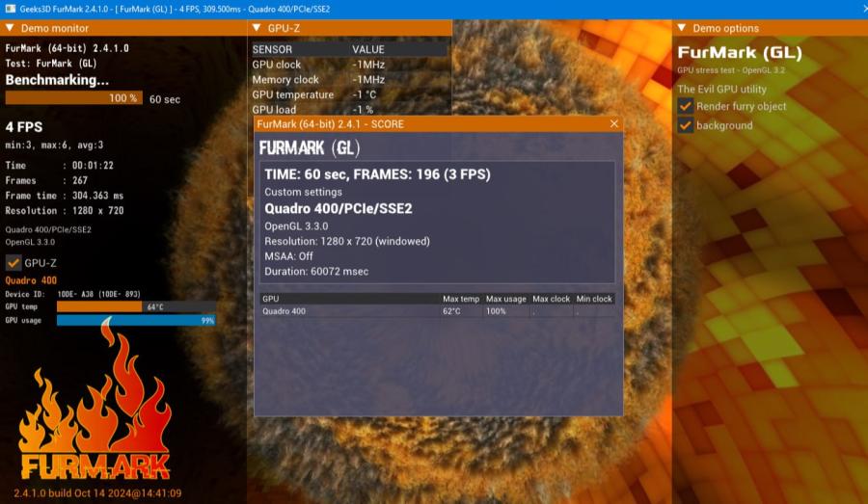The width and height of the screenshot is (868, 504).
Task: Click the VALUE column header
Action: tap(368, 49)
